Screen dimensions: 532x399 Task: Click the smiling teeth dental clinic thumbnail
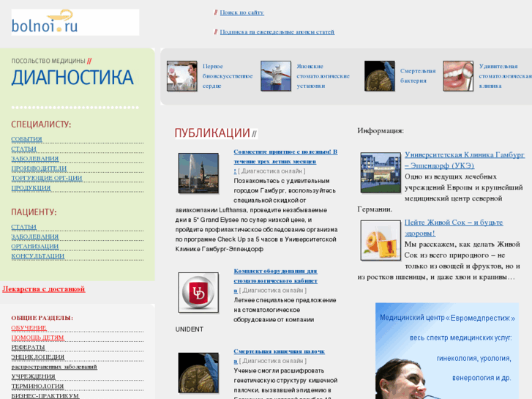coord(457,76)
